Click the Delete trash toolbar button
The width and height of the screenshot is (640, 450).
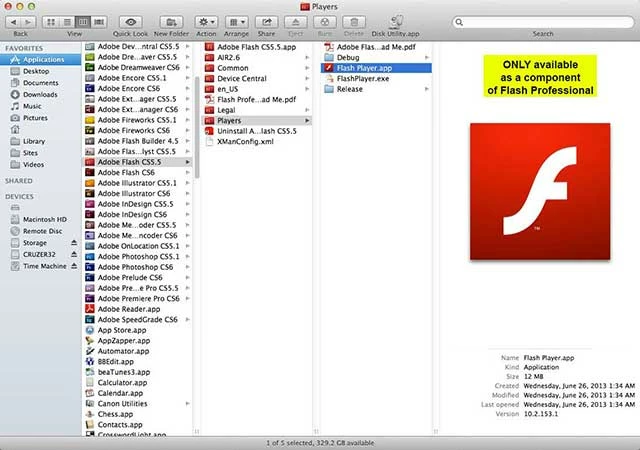pyautogui.click(x=354, y=22)
